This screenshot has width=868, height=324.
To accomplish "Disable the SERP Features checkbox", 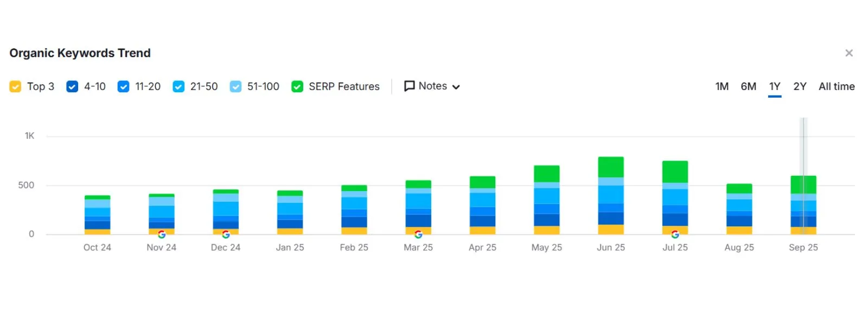I will tap(297, 86).
